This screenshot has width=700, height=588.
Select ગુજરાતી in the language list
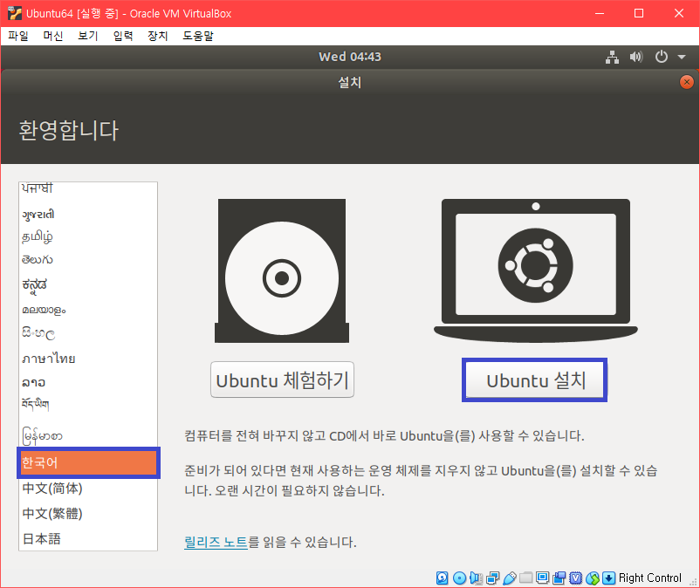point(88,215)
